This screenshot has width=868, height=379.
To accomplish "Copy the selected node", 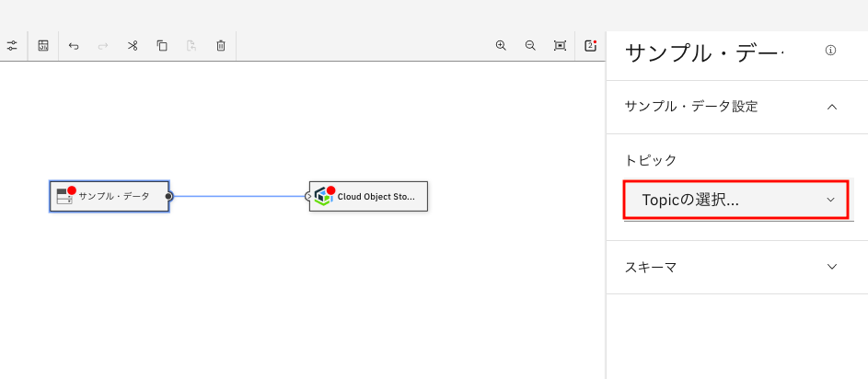I will coord(162,46).
